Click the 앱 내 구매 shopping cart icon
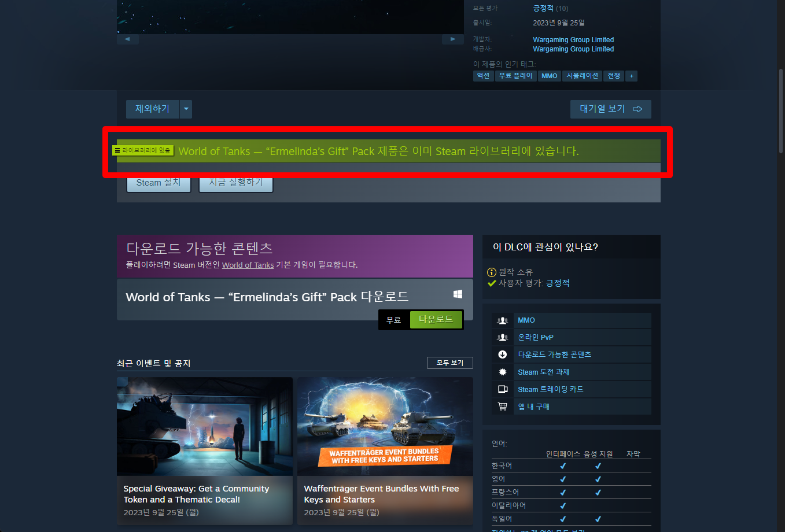 (503, 407)
